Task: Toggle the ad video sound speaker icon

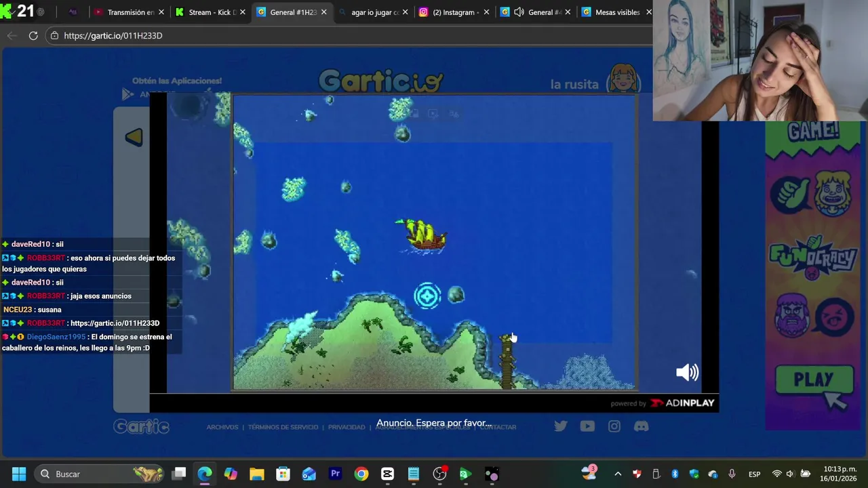Action: 687,372
